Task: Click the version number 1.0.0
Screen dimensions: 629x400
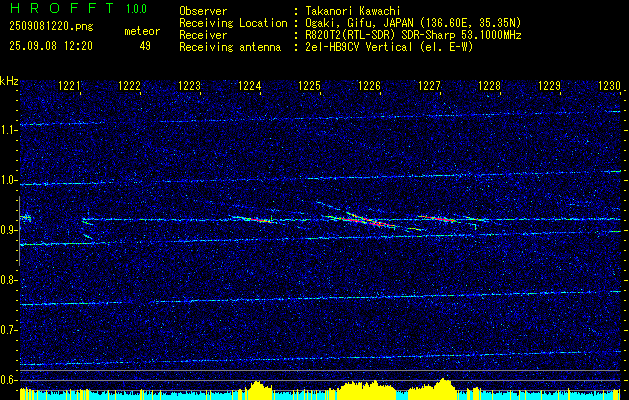Action: tap(136, 9)
